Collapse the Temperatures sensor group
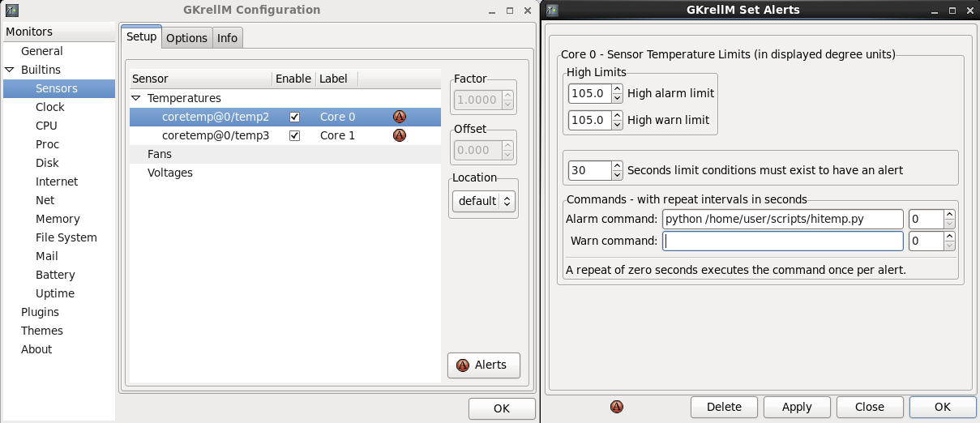 click(x=136, y=98)
